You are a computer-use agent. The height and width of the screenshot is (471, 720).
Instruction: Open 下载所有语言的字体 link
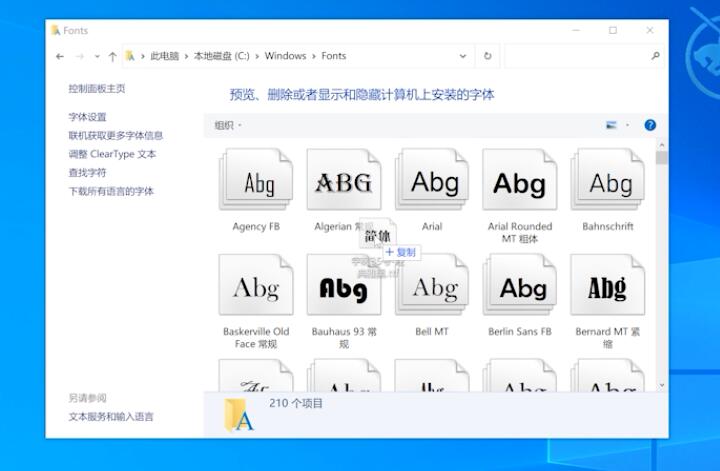point(111,191)
